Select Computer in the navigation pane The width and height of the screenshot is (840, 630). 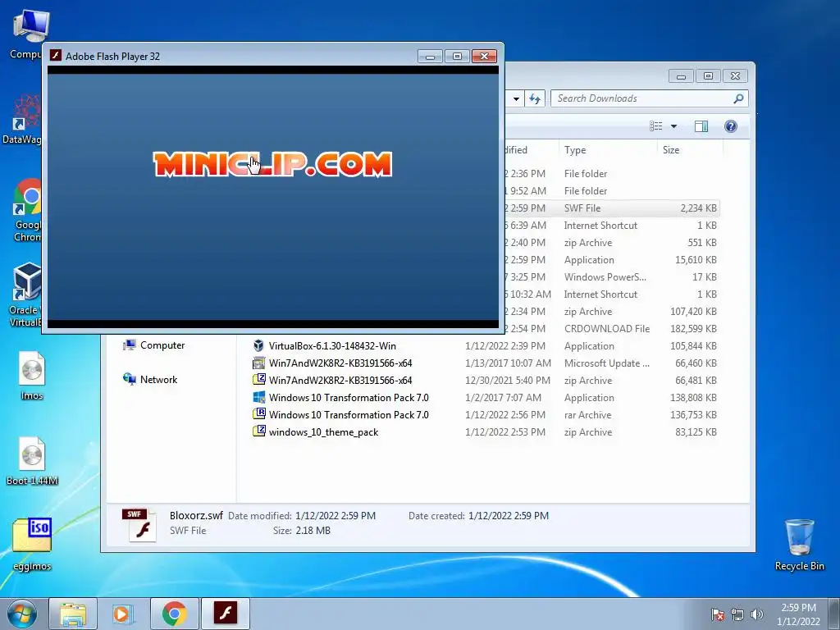pos(154,345)
